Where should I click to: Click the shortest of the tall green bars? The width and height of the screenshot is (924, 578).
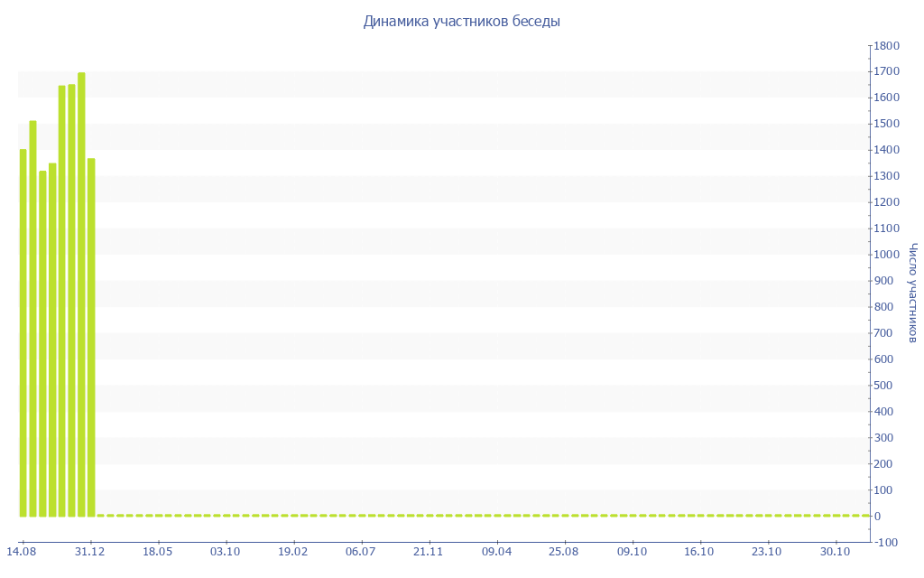click(x=42, y=343)
